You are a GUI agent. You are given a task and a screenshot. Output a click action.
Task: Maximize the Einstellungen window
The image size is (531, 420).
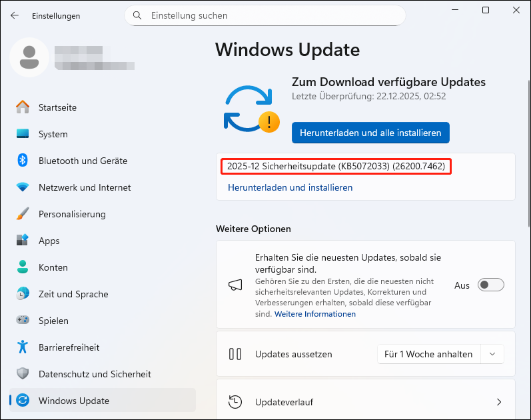pyautogui.click(x=486, y=10)
